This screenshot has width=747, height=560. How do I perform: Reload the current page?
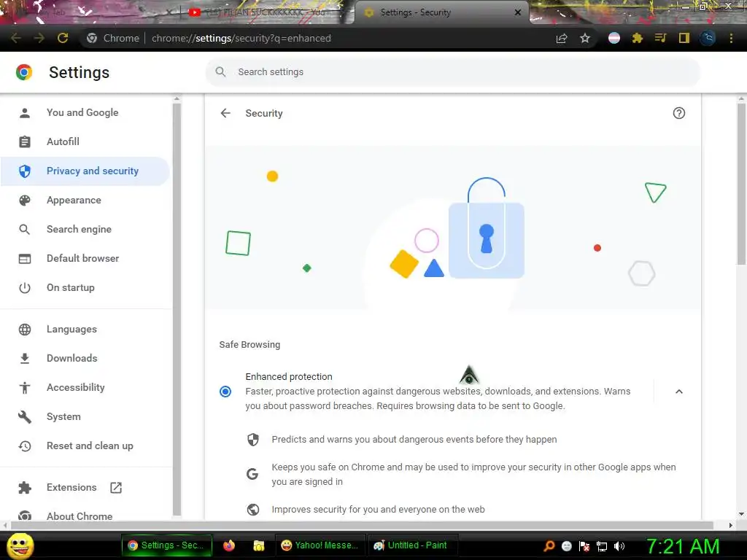click(x=63, y=38)
